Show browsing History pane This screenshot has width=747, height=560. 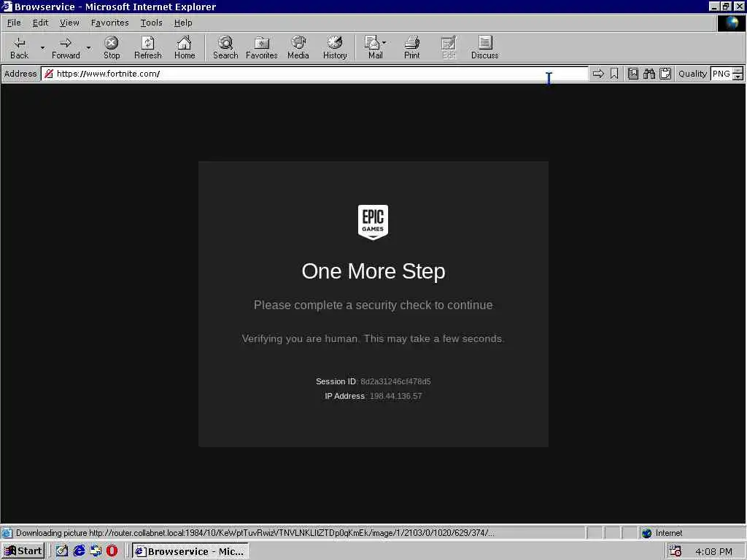click(335, 47)
